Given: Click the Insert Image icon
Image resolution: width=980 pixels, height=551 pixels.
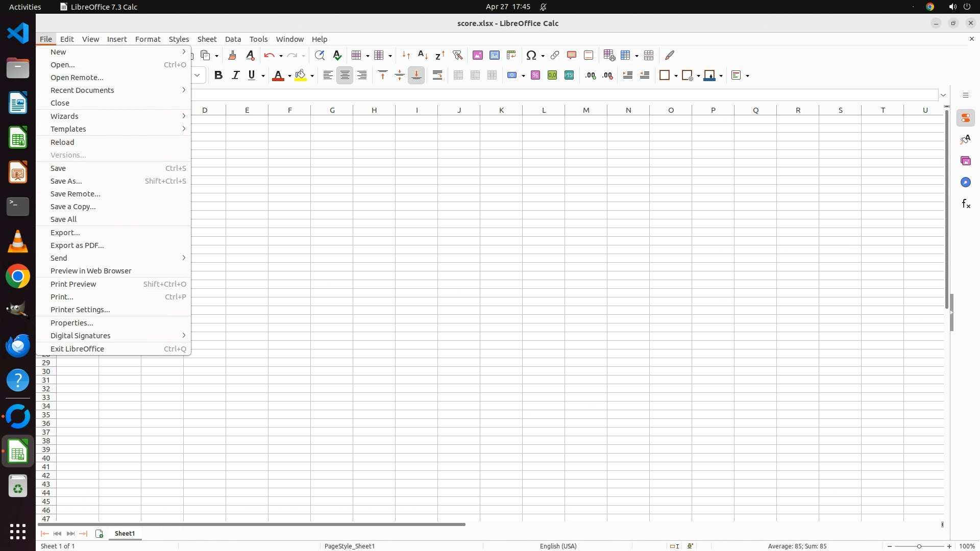Looking at the screenshot, I should 478,55.
